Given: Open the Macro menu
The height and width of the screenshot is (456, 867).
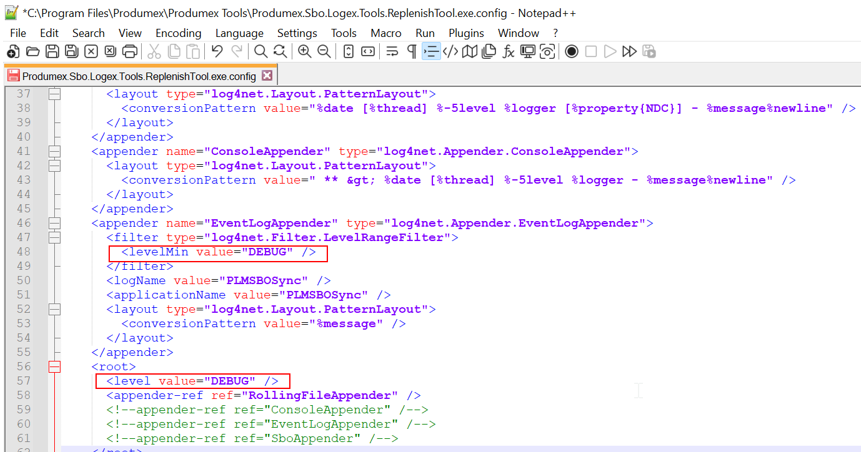Looking at the screenshot, I should click(386, 33).
